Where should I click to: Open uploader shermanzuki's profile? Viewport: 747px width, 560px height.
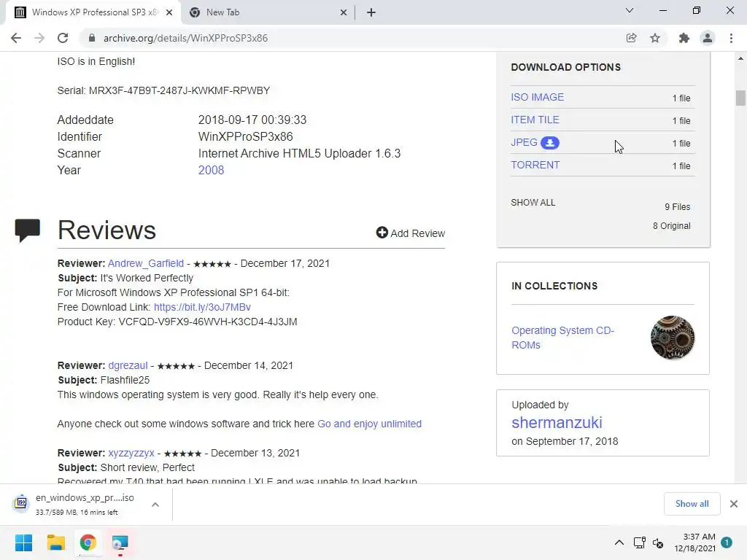click(x=557, y=422)
